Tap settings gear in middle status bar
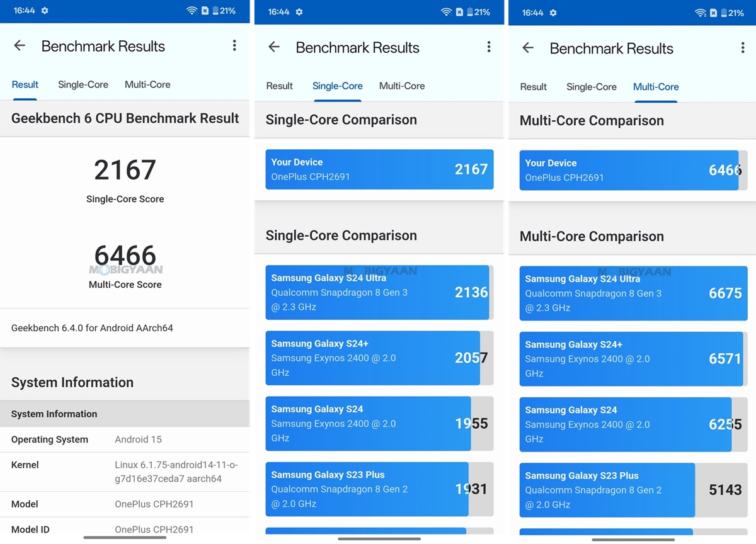Viewport: 756px width, 544px height. tap(299, 12)
